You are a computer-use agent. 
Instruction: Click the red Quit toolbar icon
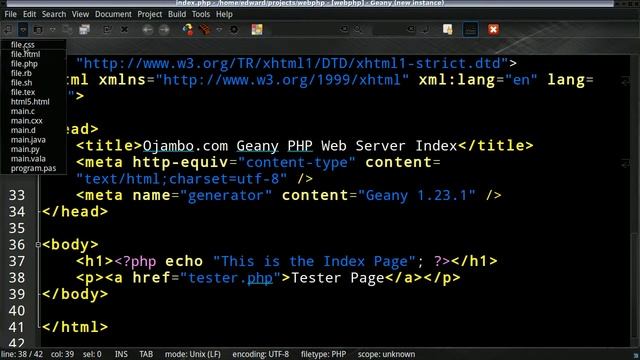pyautogui.click(x=493, y=29)
